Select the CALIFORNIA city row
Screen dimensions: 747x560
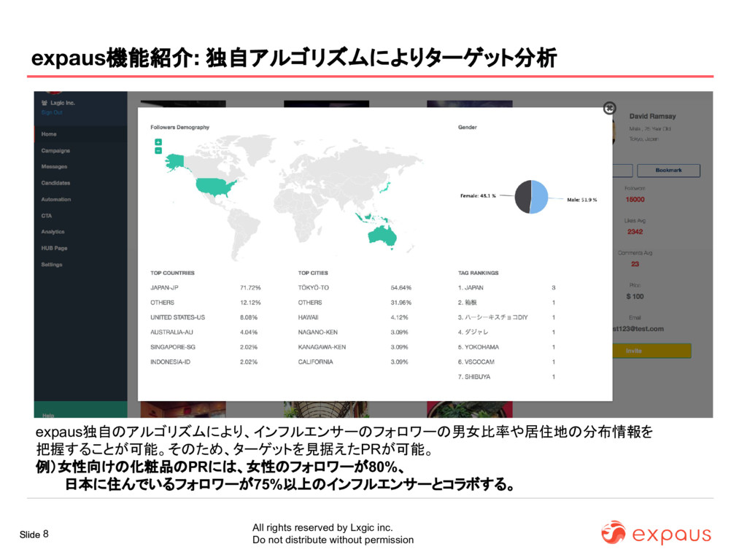(x=355, y=362)
